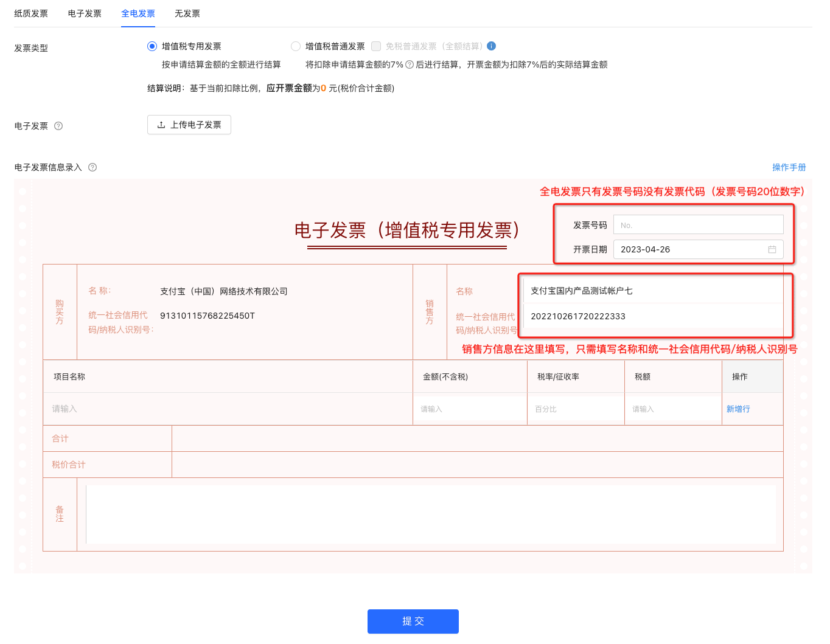Click the help icon next to 7%
830x644 pixels.
coord(410,64)
